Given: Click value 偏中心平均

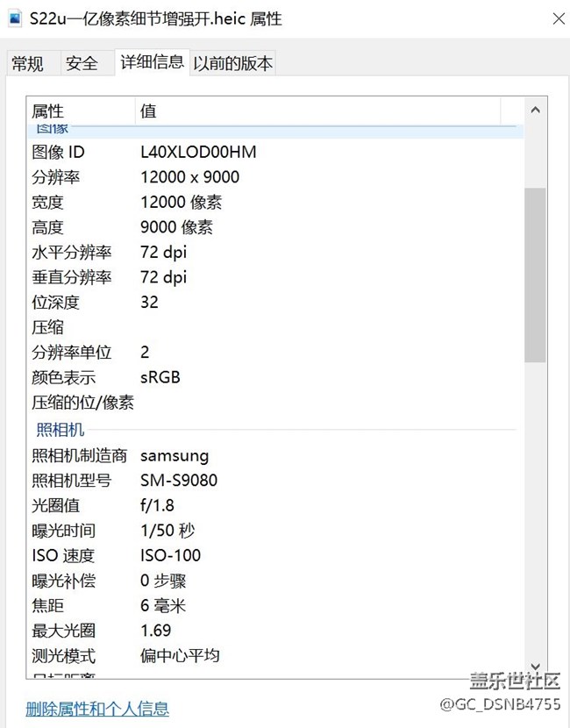Looking at the screenshot, I should point(180,656).
